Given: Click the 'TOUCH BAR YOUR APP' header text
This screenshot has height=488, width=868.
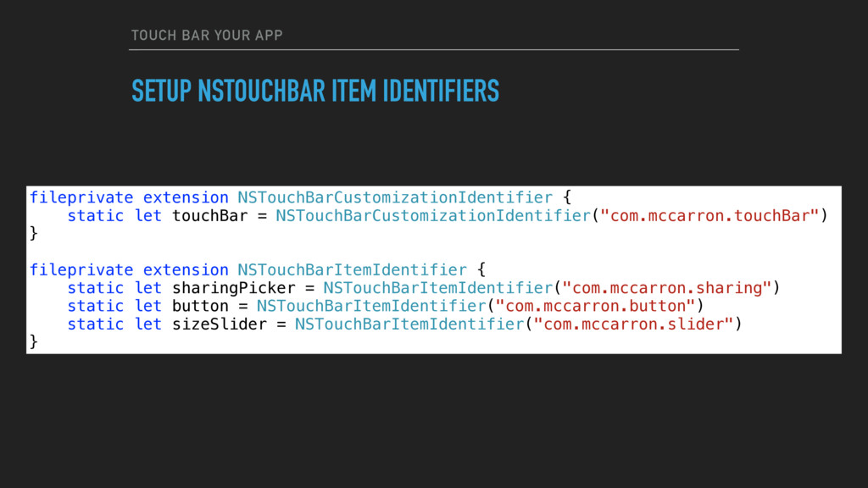Looking at the screenshot, I should 207,36.
